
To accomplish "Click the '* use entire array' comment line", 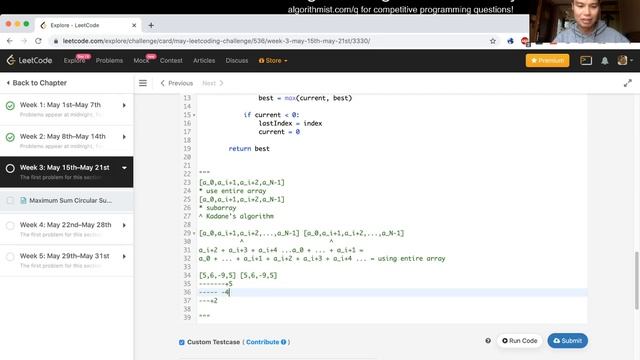I will click(232, 191).
